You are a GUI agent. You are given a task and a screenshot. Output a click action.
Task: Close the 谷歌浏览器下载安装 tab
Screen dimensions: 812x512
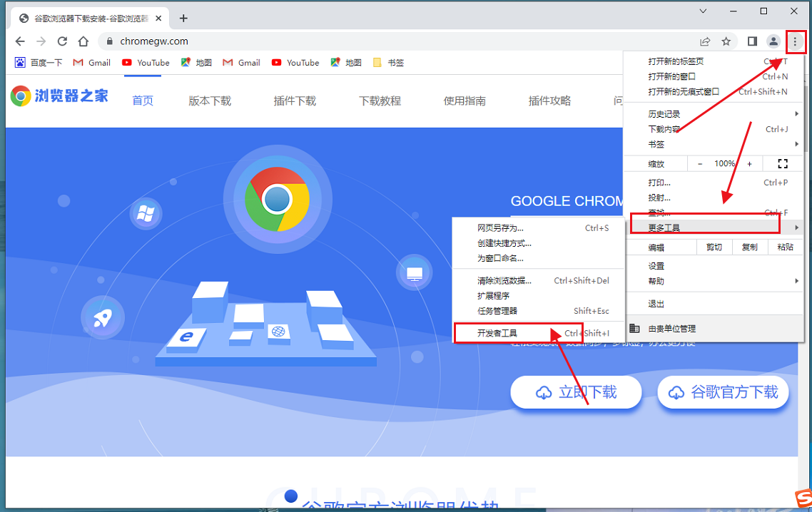[159, 18]
